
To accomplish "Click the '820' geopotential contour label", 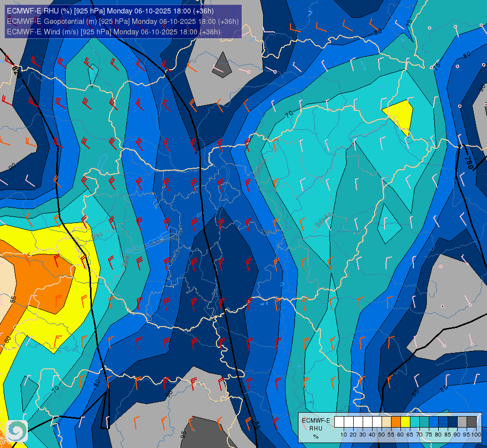I will click(17, 72).
